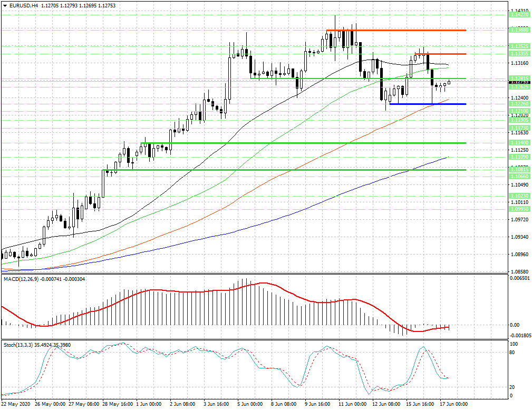Select the blue support line at 1.12260
Image resolution: width=532 pixels, height=410 pixels.
point(428,104)
